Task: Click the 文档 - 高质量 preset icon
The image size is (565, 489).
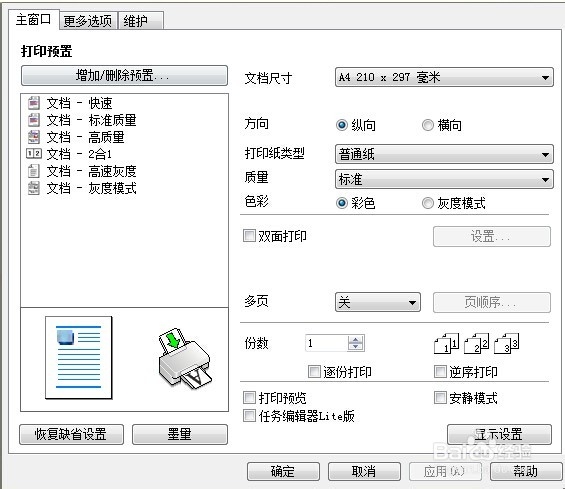Action: (34, 137)
